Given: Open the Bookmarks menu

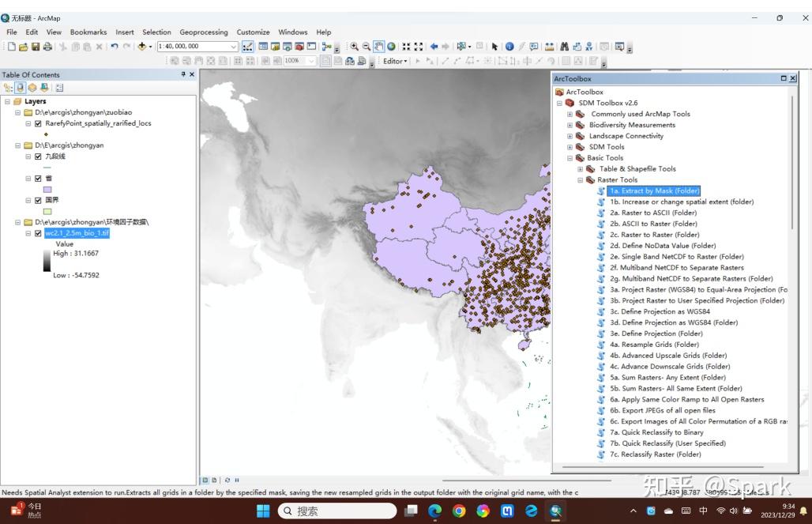Looking at the screenshot, I should click(88, 32).
